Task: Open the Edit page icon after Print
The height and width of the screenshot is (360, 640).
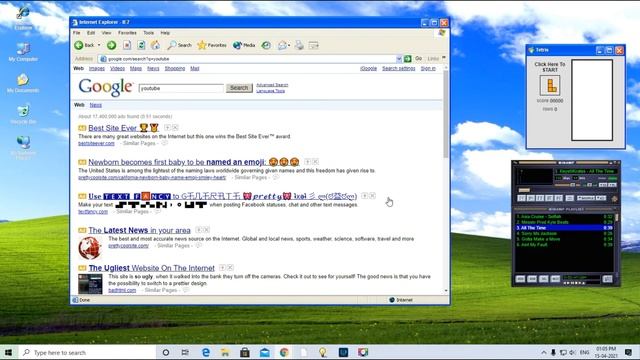Action: click(x=313, y=45)
